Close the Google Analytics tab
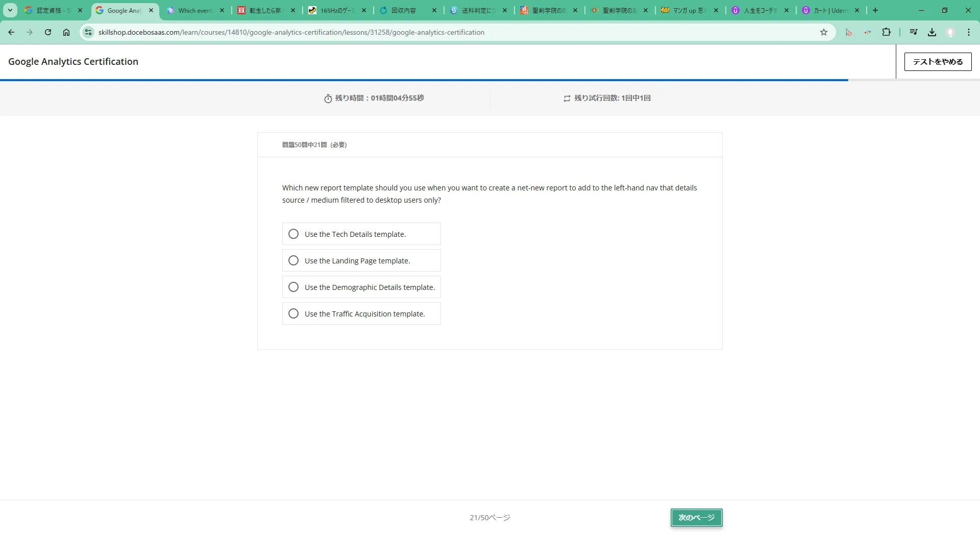The width and height of the screenshot is (980, 535). tap(151, 10)
